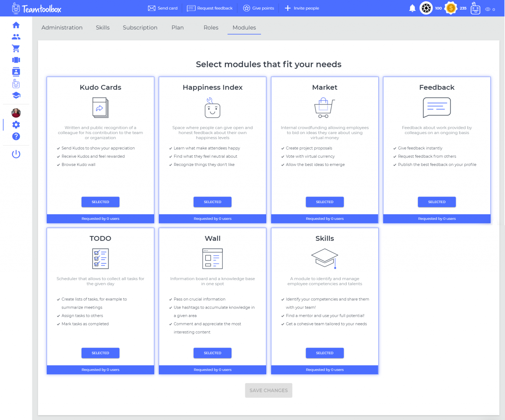Open the Market shopping cart in the sidebar
Image resolution: width=505 pixels, height=420 pixels.
(x=16, y=48)
